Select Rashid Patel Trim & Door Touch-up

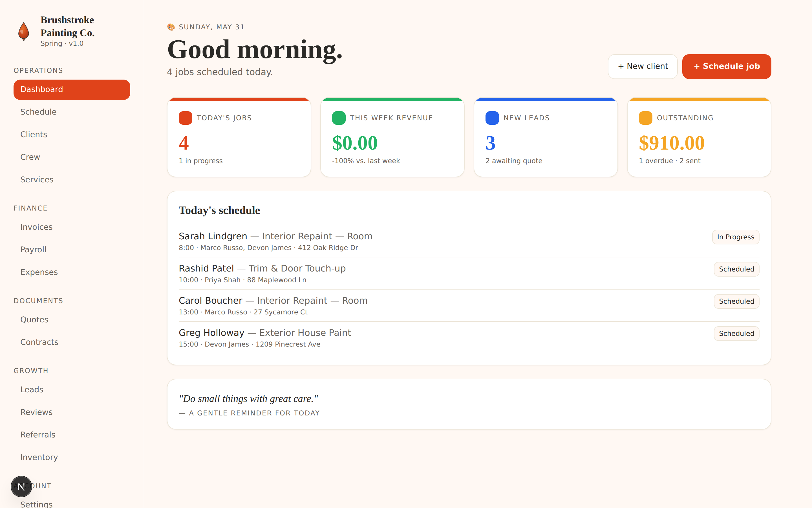click(x=469, y=273)
